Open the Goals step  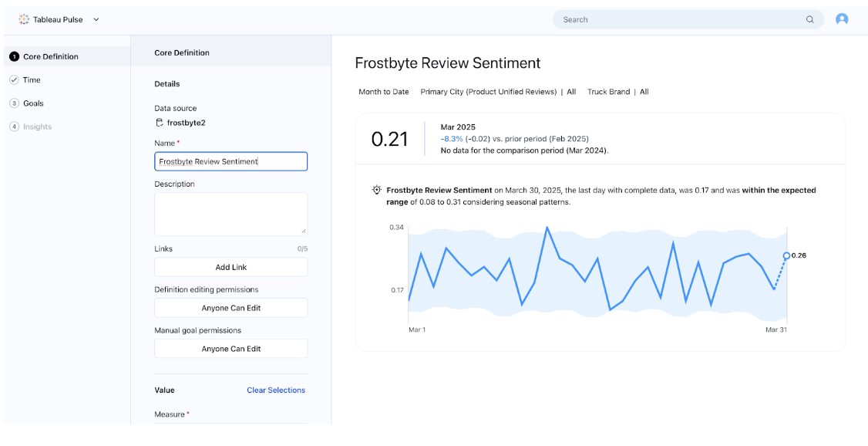click(33, 103)
